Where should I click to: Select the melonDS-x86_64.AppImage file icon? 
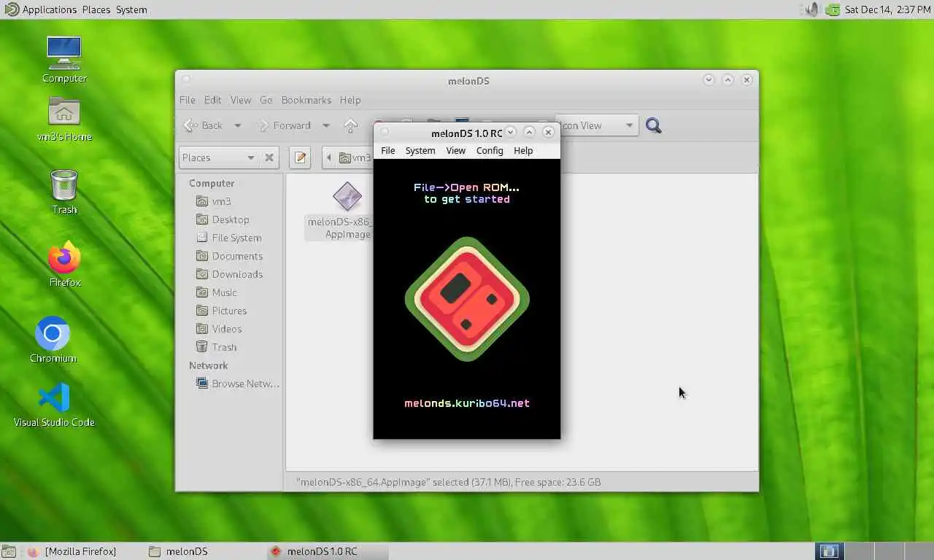point(347,196)
